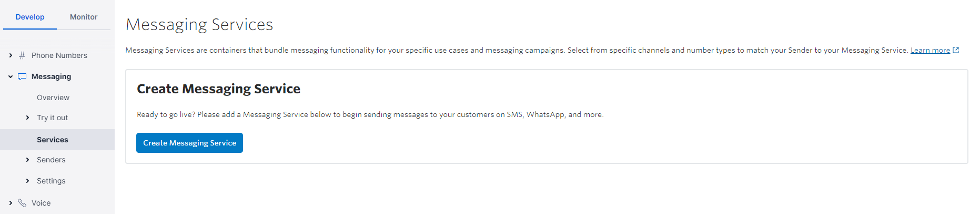Expand the Settings submenu chevron
The image size is (980, 214).
27,181
